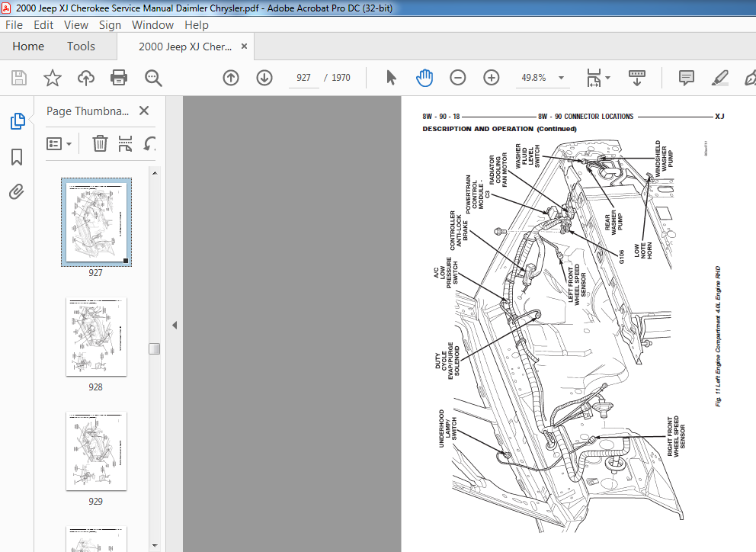Open thumbnail options list dropdown
Viewport: 756px width, 552px height.
pos(59,144)
